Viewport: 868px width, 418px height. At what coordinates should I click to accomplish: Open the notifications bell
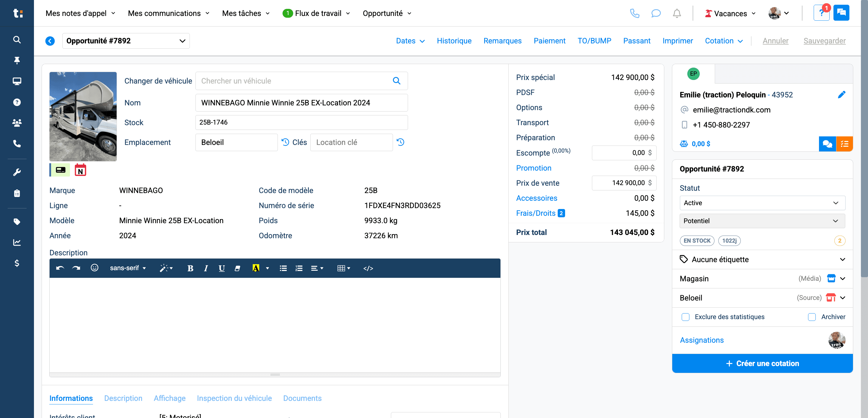point(677,14)
